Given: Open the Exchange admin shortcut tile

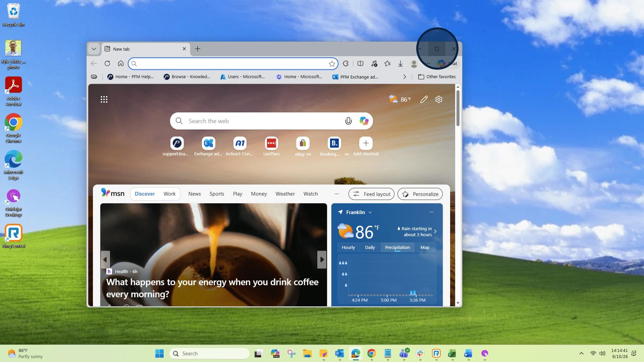Looking at the screenshot, I should [x=208, y=147].
